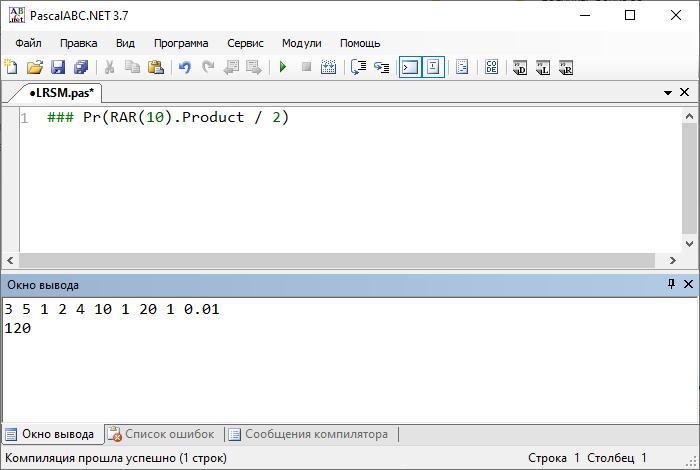Click status text Компиляция прошла успешно

coord(90,458)
